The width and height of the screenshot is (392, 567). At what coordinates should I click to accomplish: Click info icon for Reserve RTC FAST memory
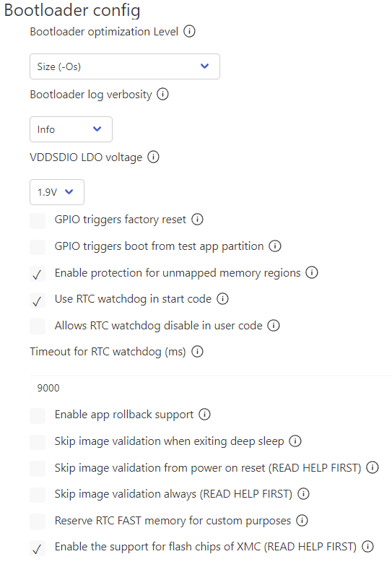(302, 520)
